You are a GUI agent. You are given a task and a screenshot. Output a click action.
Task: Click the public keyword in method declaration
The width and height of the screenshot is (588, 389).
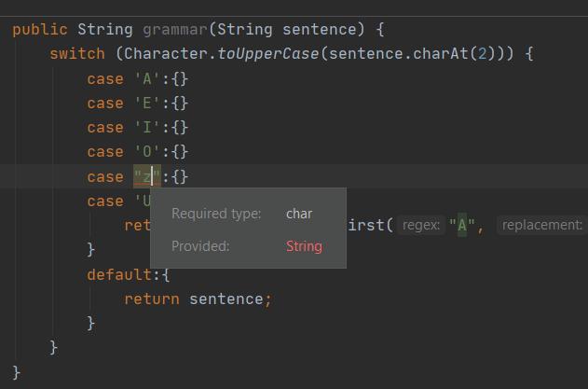40,30
